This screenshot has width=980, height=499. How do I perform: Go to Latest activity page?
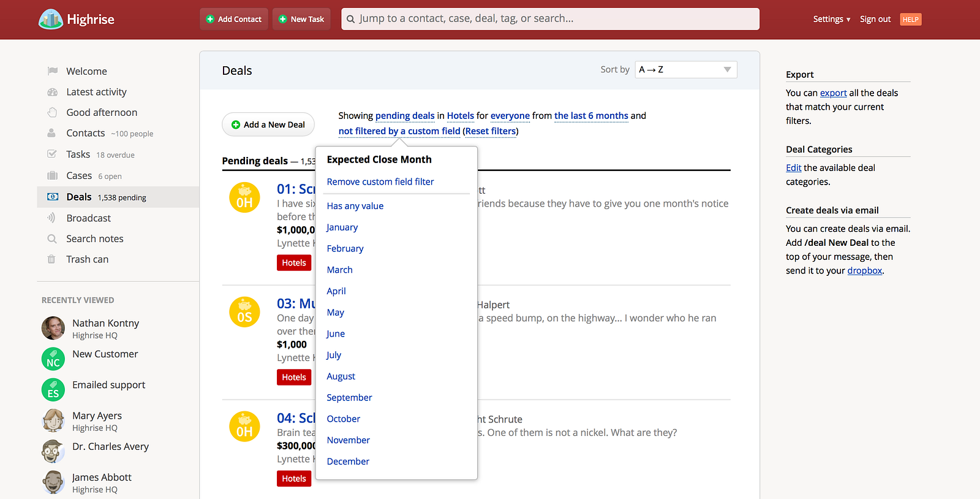pos(97,92)
